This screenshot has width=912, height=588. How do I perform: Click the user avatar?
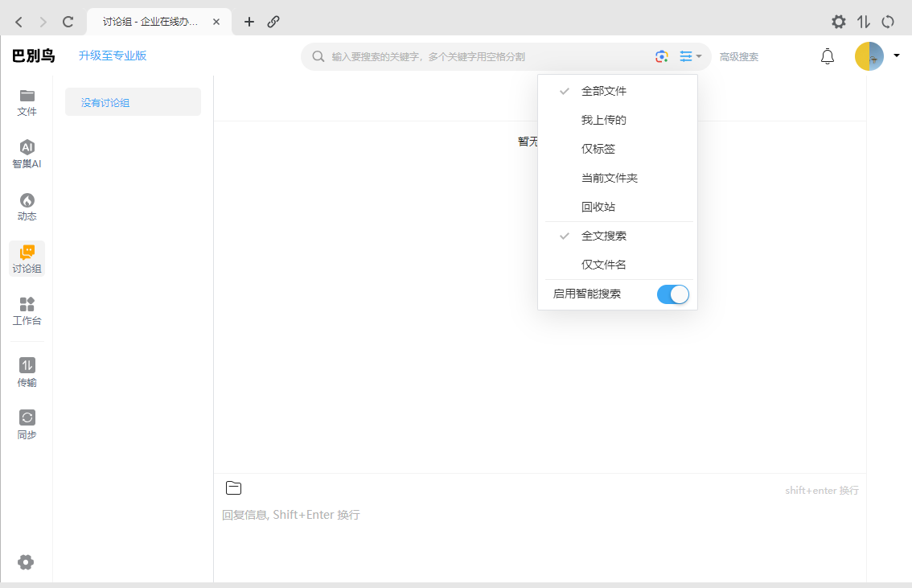869,56
